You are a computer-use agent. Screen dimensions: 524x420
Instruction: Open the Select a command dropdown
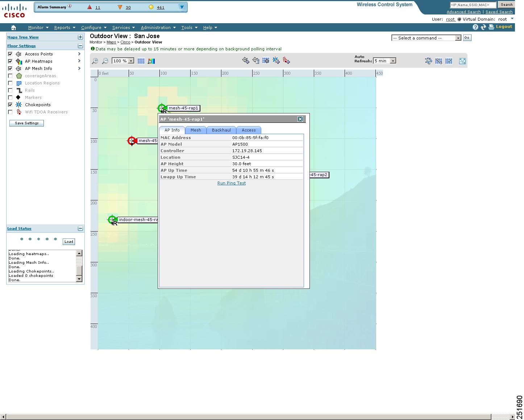(x=426, y=38)
